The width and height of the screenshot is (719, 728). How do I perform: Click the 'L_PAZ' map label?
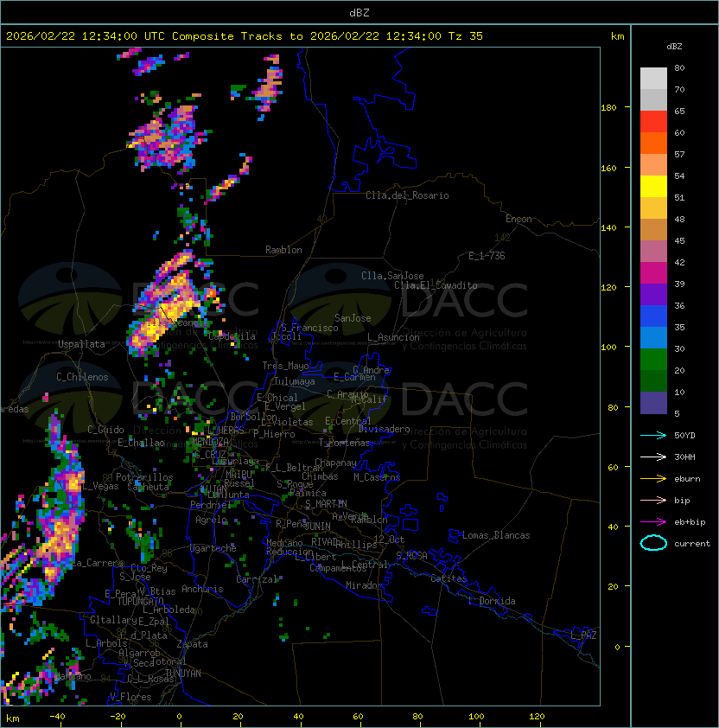pos(583,635)
